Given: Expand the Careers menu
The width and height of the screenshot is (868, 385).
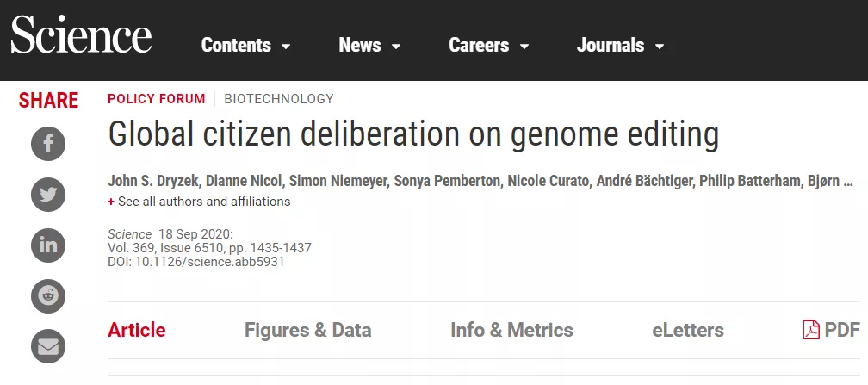Looking at the screenshot, I should [x=490, y=46].
